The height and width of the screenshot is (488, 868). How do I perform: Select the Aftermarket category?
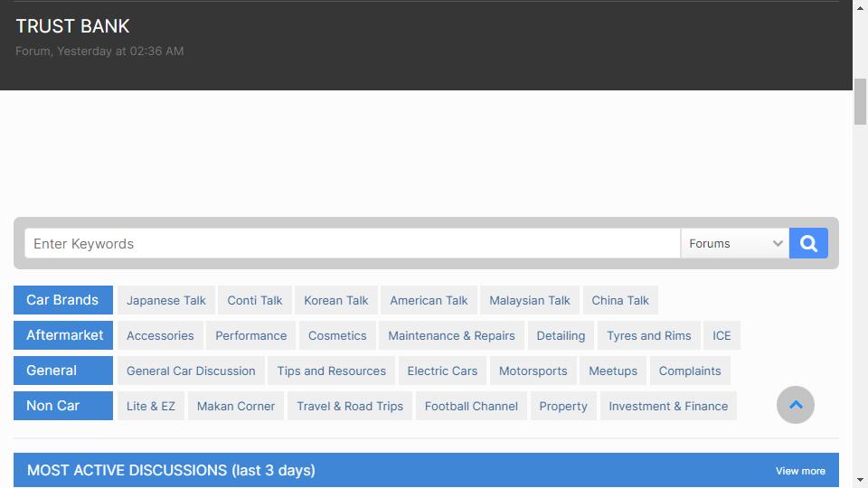(63, 335)
